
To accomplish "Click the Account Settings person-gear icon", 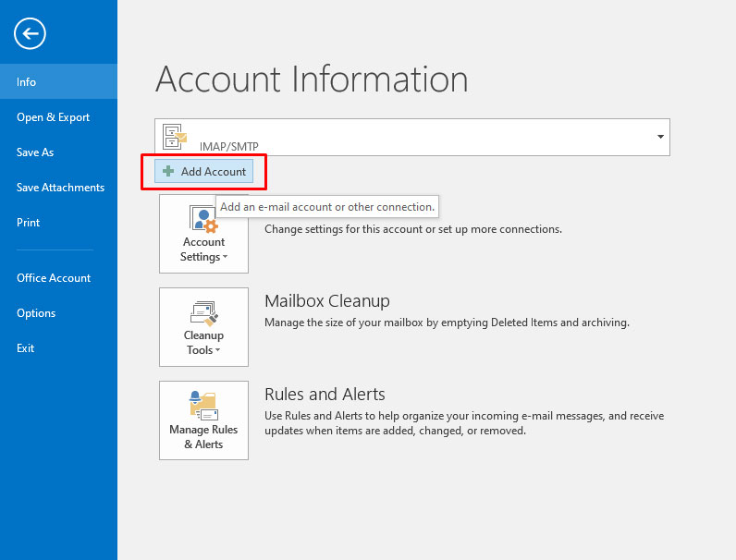I will click(203, 219).
